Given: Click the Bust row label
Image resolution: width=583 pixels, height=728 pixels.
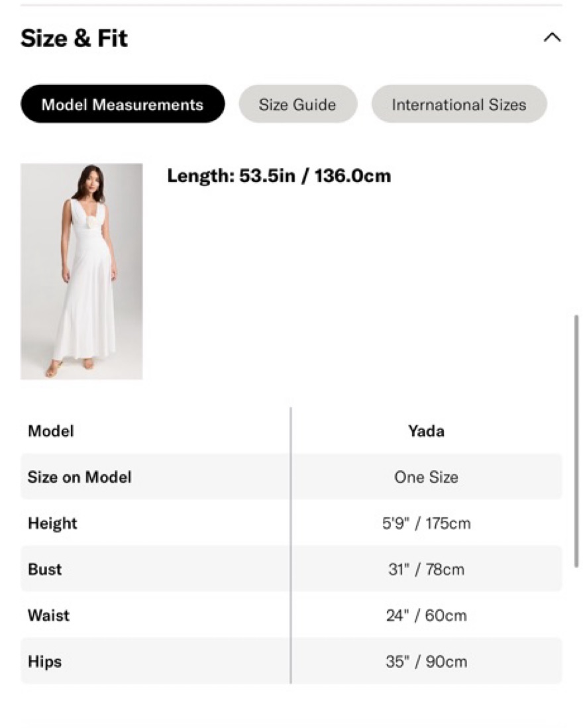Looking at the screenshot, I should (44, 569).
